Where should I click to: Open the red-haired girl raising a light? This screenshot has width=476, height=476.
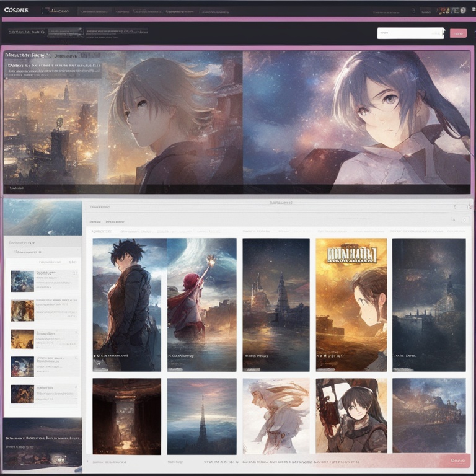click(x=201, y=304)
